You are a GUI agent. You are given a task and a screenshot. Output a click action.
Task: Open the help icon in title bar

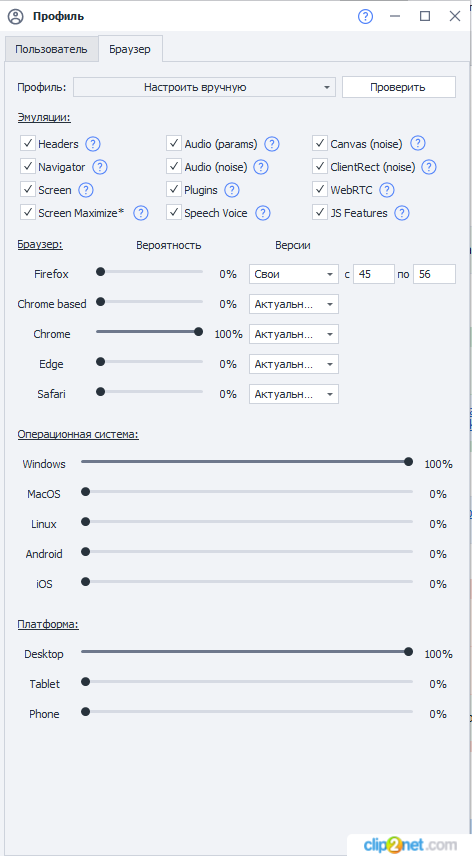click(x=365, y=16)
